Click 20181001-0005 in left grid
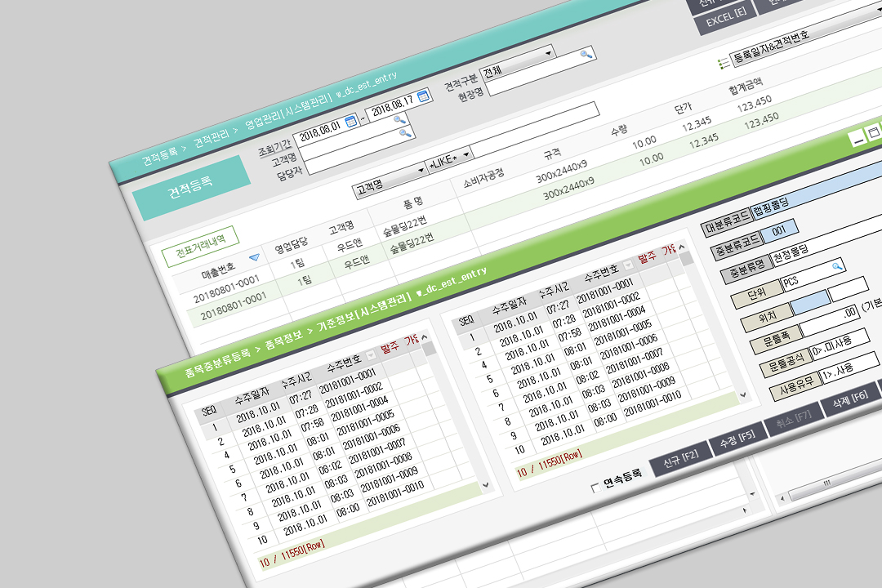882x588 pixels. 366,422
